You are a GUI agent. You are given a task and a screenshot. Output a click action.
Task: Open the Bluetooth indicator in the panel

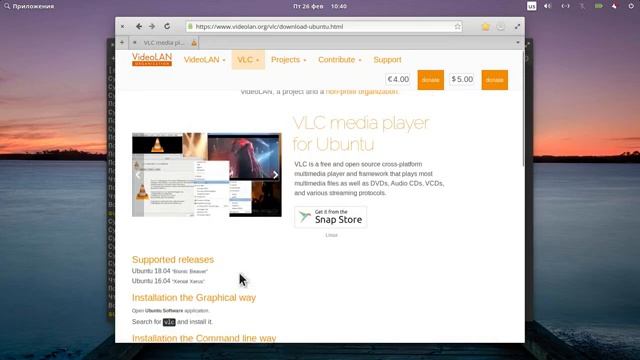click(x=582, y=6)
